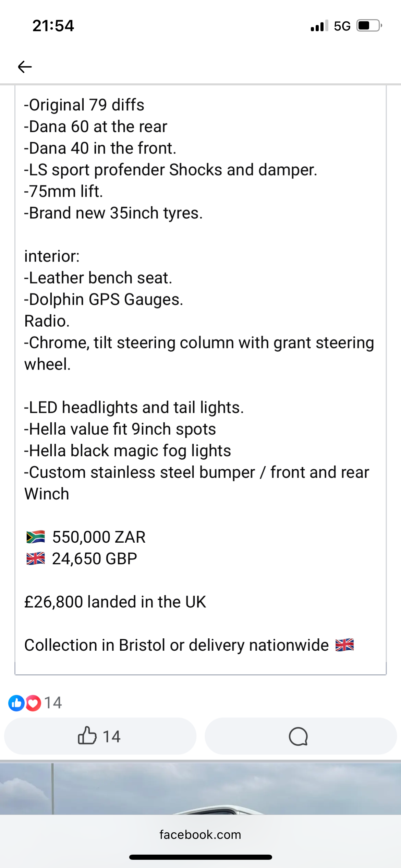
Task: Tap the facebook.com address bar
Action: [x=200, y=834]
